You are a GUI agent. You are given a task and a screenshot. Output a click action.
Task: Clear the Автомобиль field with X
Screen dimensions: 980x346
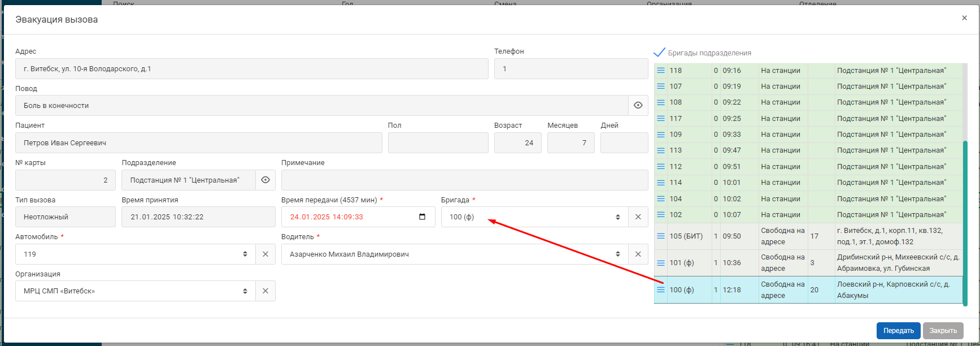[265, 254]
